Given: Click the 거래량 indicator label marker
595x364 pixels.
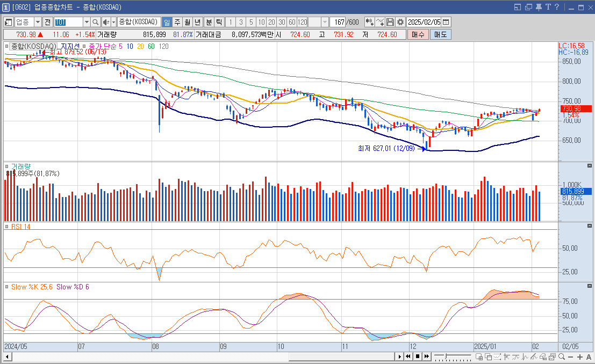Looking at the screenshot, I should click(7, 166).
